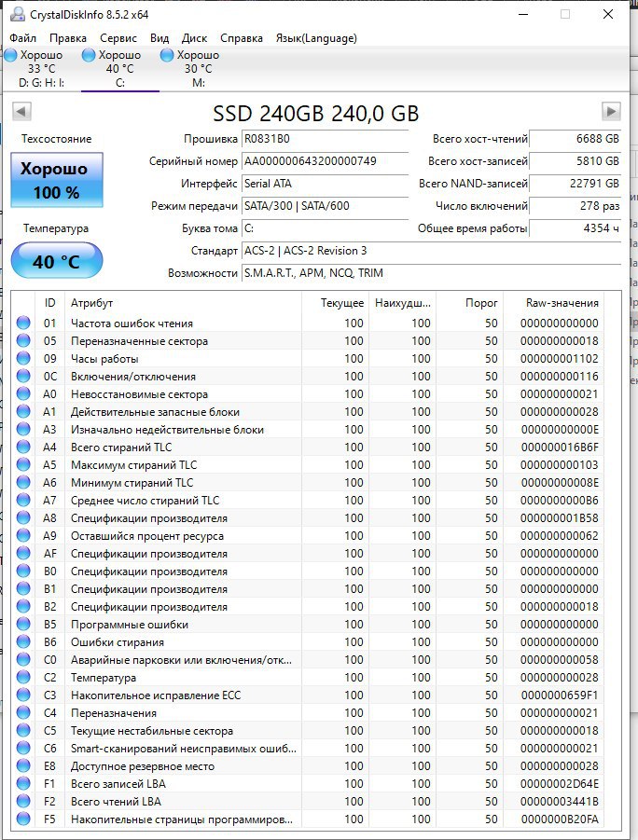Click the Возможности field S.M.A.R.T., APM, NCQ, TRIM
638x840 pixels.
(x=431, y=273)
